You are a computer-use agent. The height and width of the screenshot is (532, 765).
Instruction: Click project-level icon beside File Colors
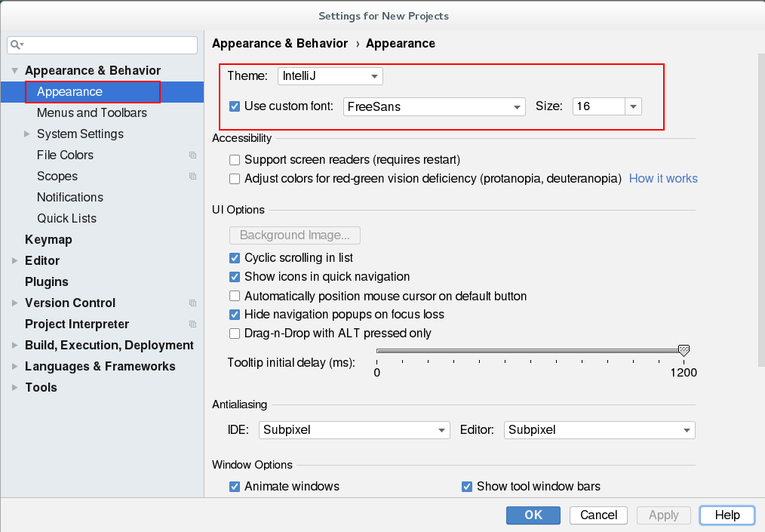[193, 155]
